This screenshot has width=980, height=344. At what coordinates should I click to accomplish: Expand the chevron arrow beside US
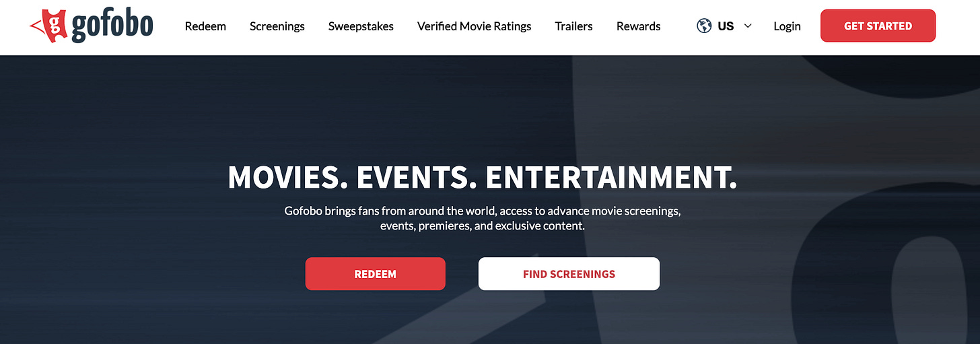point(748,26)
